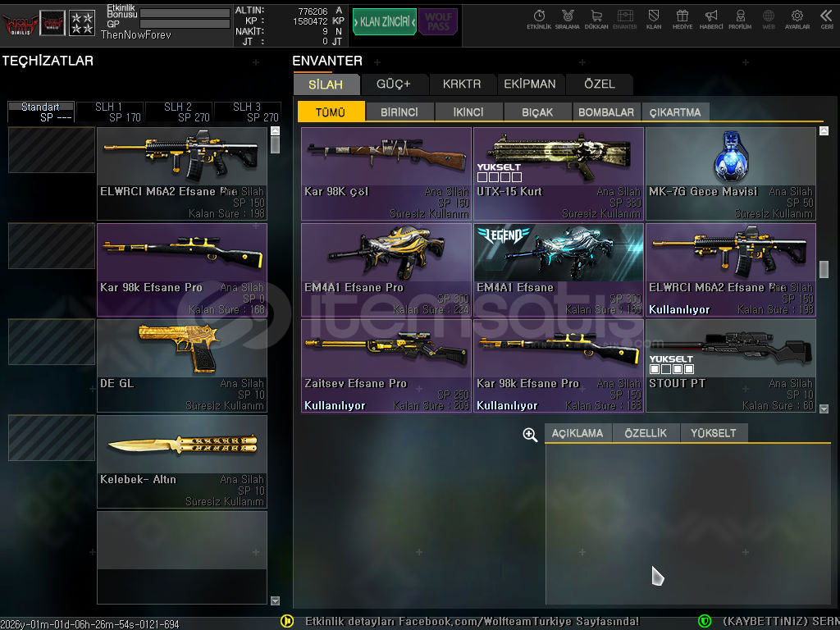Select equipped Kar 98k Efsane Pro in Teçhizatlar
Screen dimensions: 840x630
coord(182,270)
